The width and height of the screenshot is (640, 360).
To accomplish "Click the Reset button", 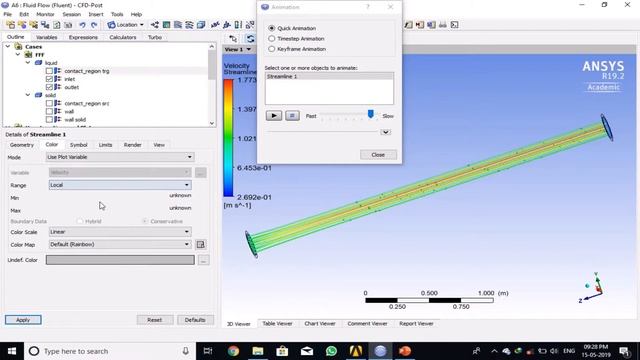I will click(155, 320).
